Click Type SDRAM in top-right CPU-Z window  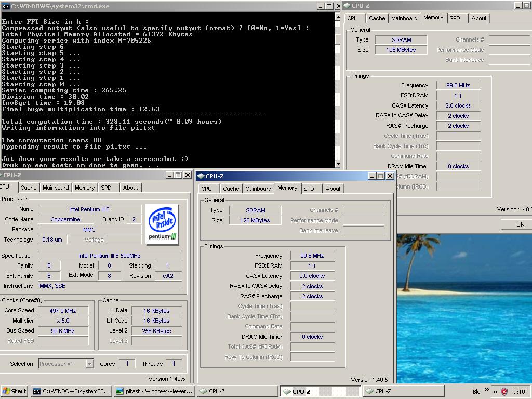(402, 40)
